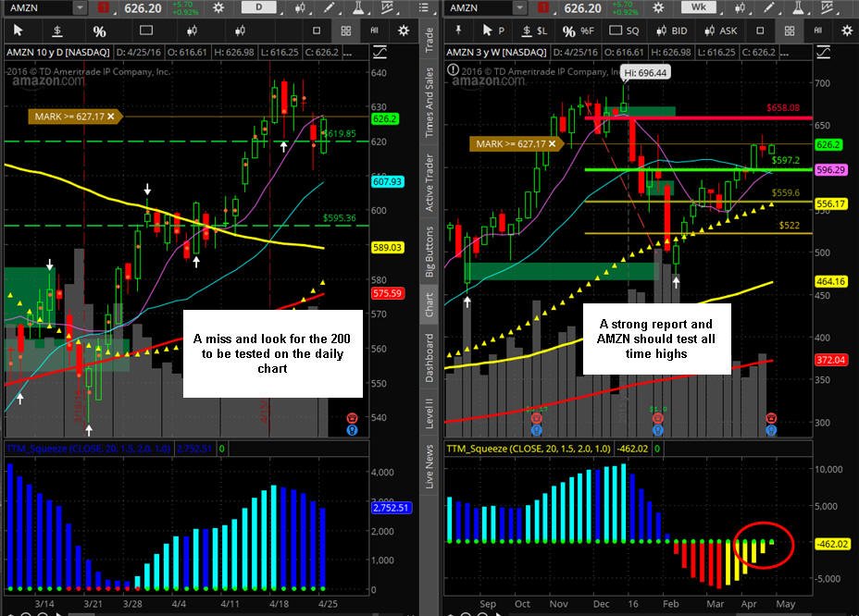The height and width of the screenshot is (616, 859).
Task: Open the gear settings icon on right drawing toolbar
Action: click(x=846, y=31)
